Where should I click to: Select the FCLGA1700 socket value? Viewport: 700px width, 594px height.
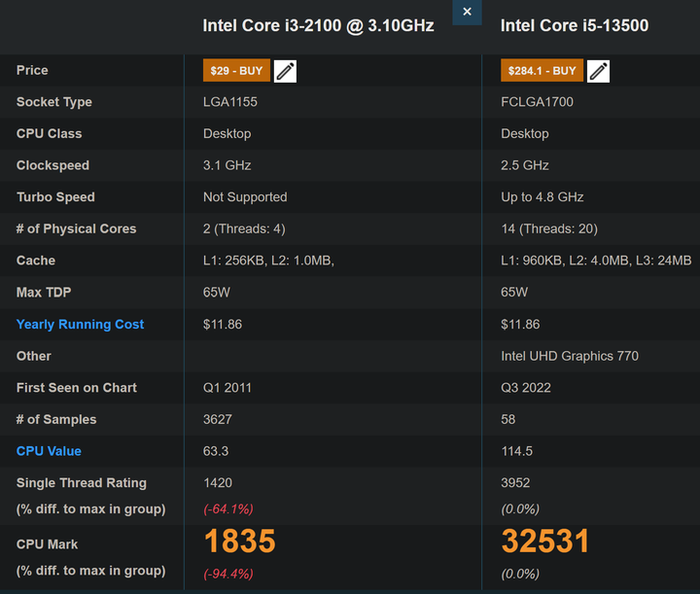click(537, 102)
